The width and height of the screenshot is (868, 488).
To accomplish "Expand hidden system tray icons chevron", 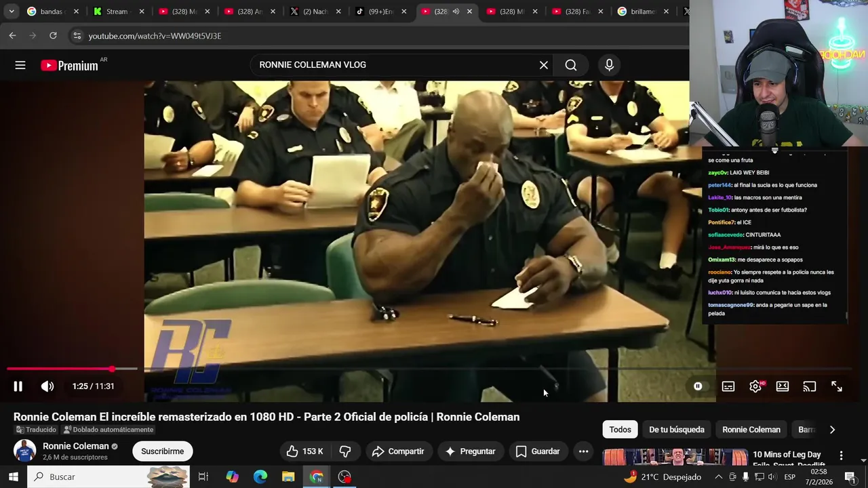I will click(x=719, y=476).
